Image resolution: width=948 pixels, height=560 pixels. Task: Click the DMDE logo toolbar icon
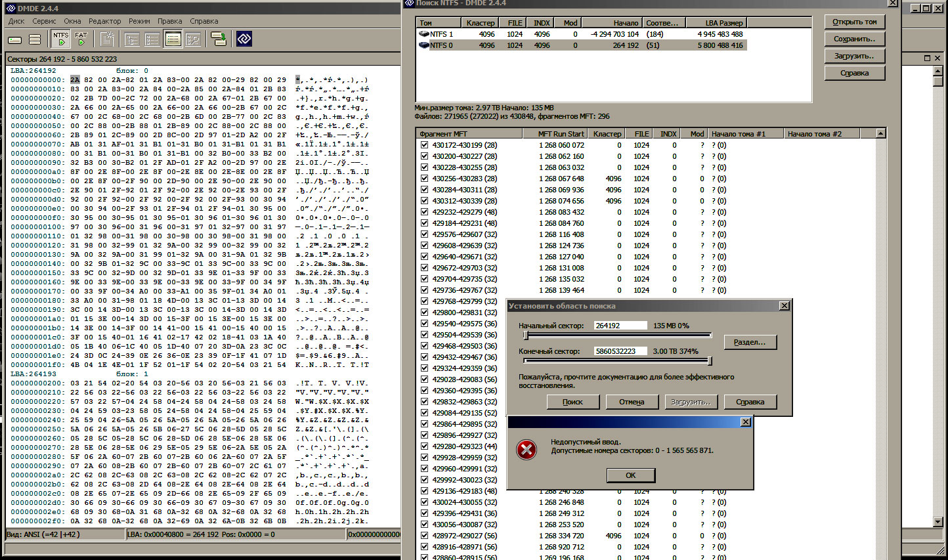tap(244, 39)
